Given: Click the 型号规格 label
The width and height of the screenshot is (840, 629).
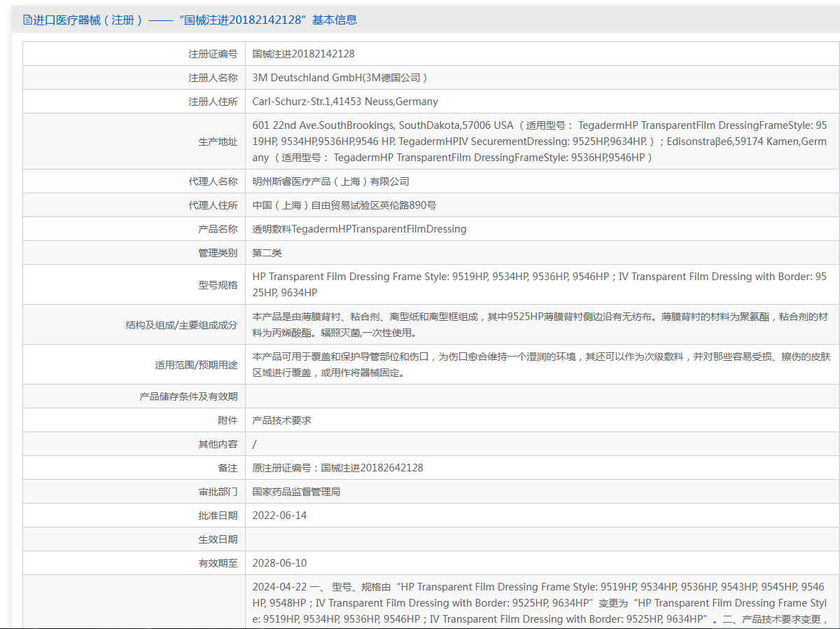Looking at the screenshot, I should pos(218,285).
